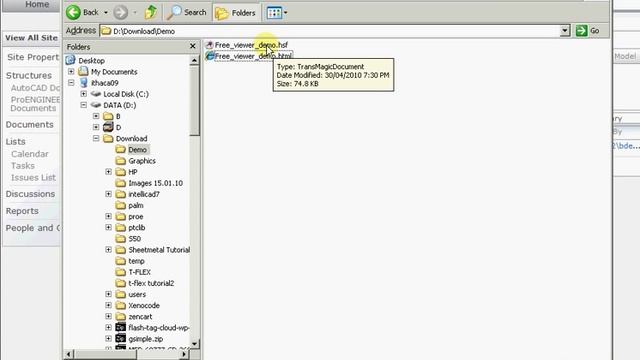Open Discussions in site navigation
The width and height of the screenshot is (640, 360).
coord(30,194)
